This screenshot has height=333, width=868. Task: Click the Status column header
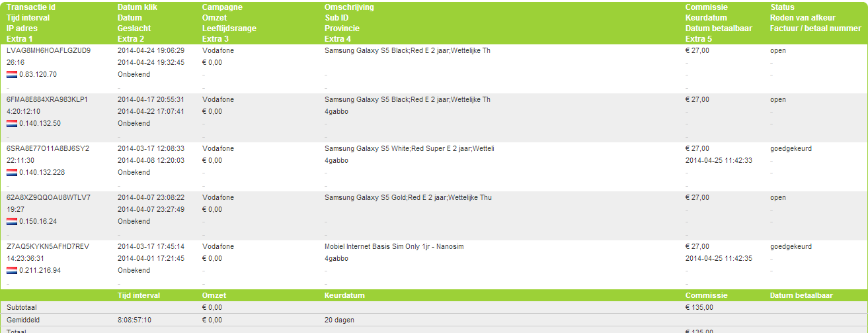click(781, 7)
